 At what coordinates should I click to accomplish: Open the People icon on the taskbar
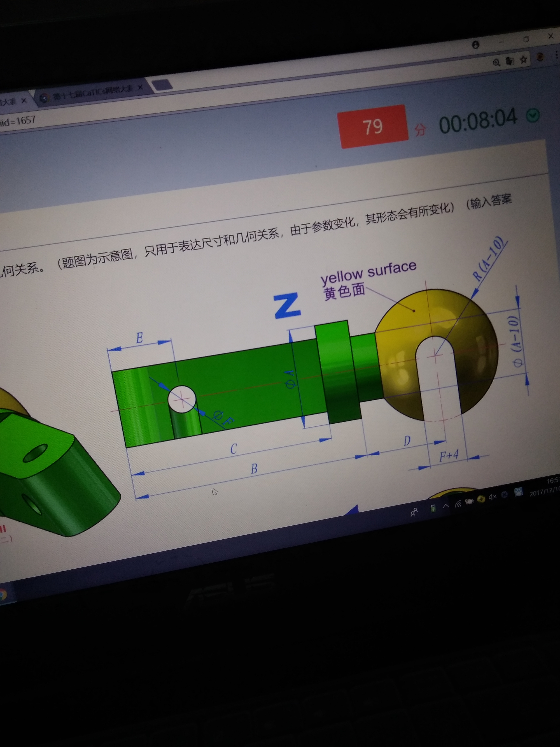(414, 512)
